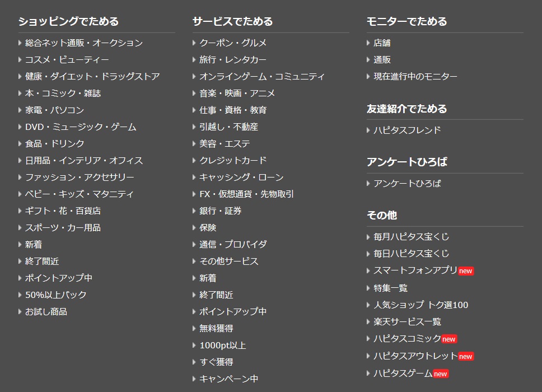Click new badge beside スマートフォンアプリ
Image resolution: width=542 pixels, height=392 pixels.
[x=466, y=271]
